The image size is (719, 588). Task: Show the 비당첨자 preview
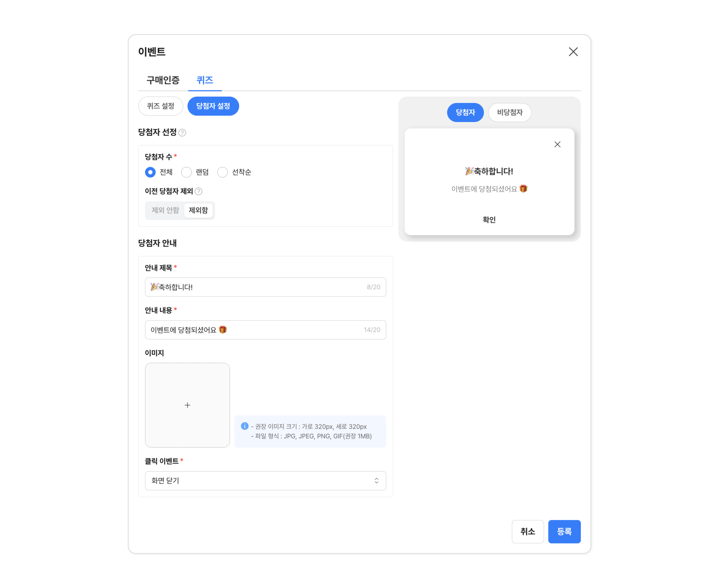[x=509, y=112]
